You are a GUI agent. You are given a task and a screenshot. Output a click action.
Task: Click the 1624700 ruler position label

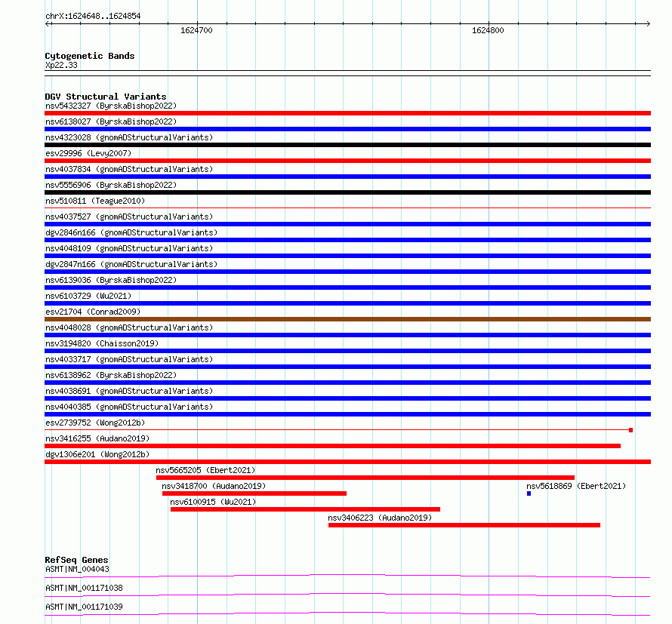click(196, 30)
